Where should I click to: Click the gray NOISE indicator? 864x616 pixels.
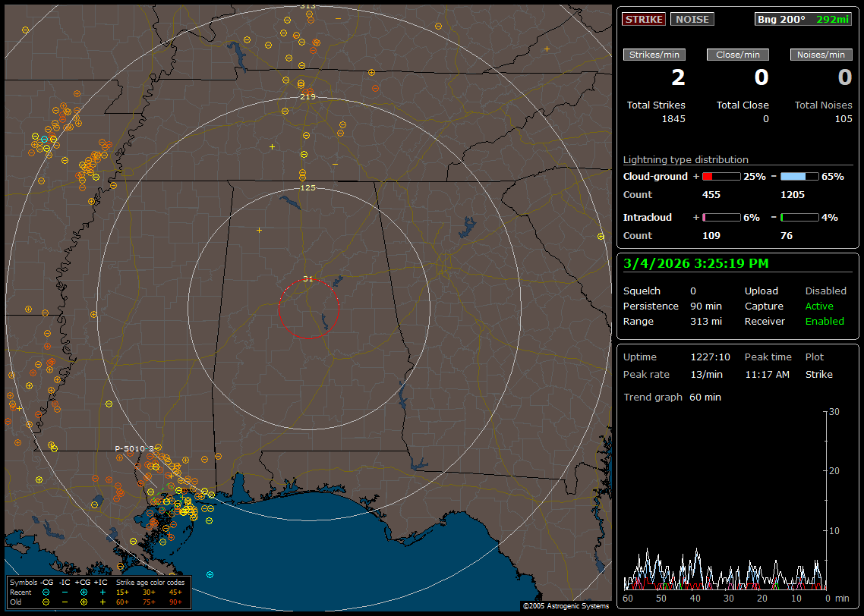coord(692,19)
